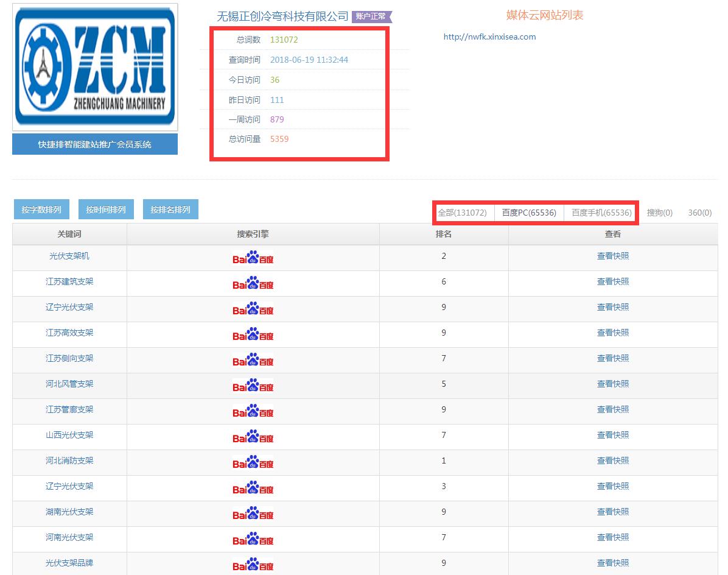Click Baidu logo in 光伏支架机 row
Screen dimensions: 728x575
pyautogui.click(x=253, y=258)
